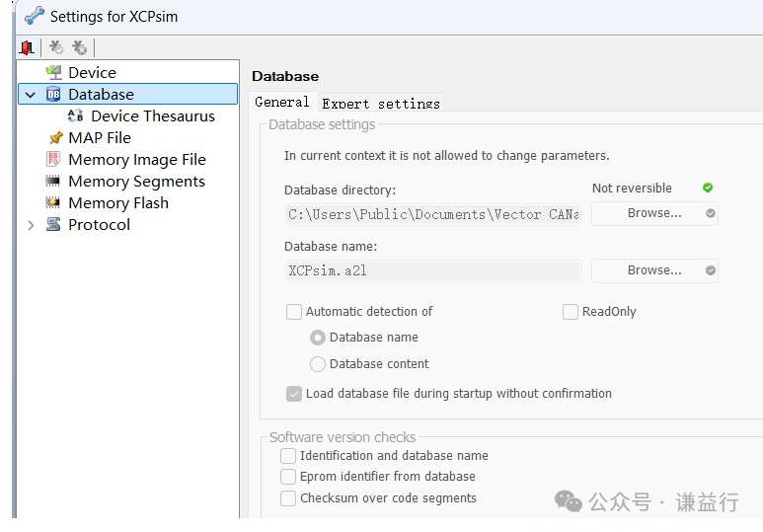
Task: Browse for the database directory
Action: coord(654,213)
